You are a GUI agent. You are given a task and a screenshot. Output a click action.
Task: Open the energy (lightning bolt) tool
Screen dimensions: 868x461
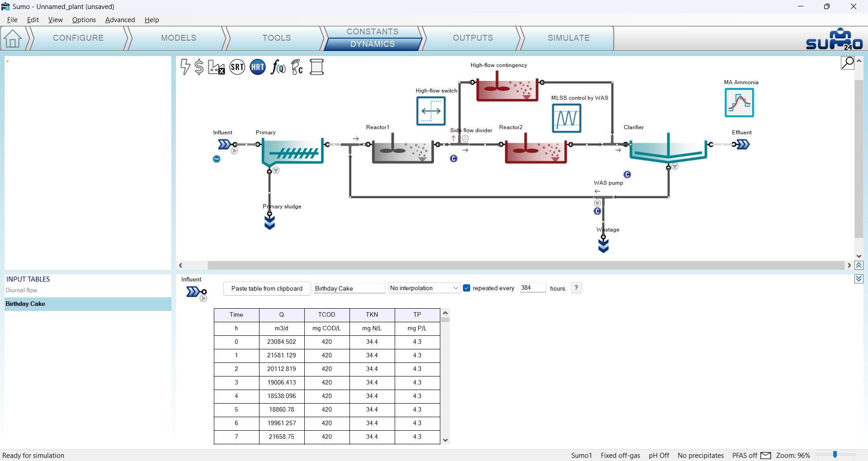coord(185,67)
